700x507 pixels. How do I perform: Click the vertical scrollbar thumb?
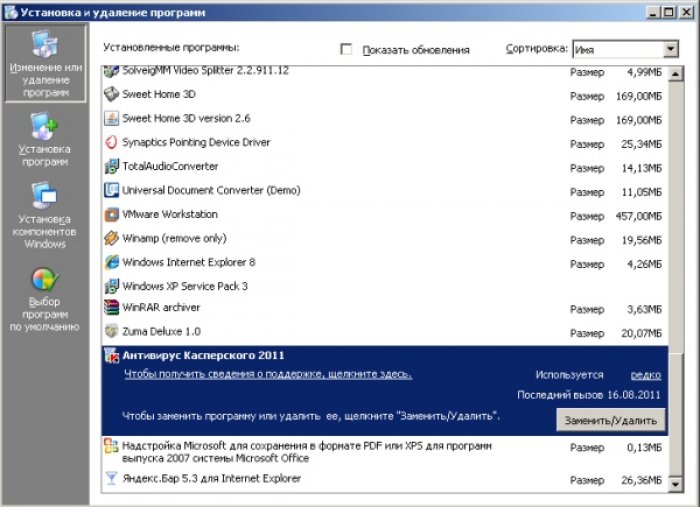click(675, 415)
